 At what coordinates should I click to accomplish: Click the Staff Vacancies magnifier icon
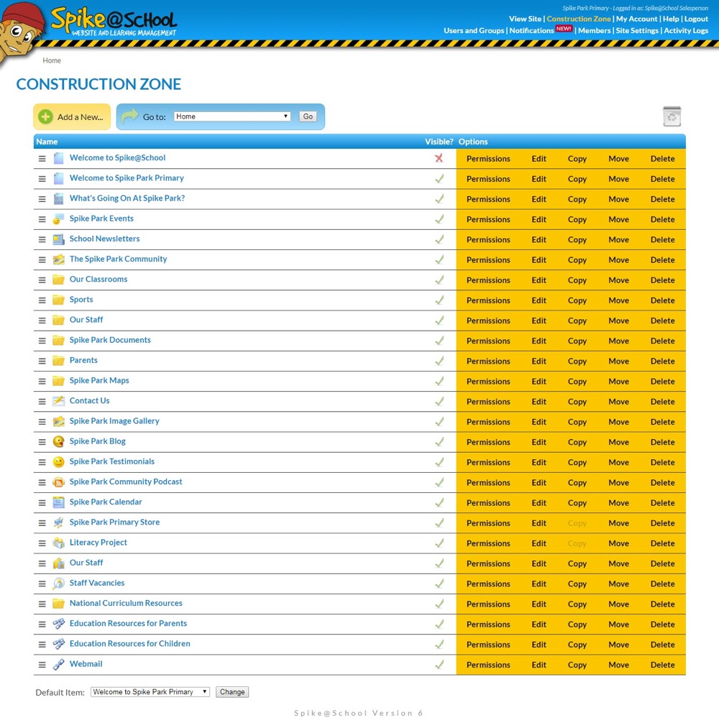coord(59,584)
